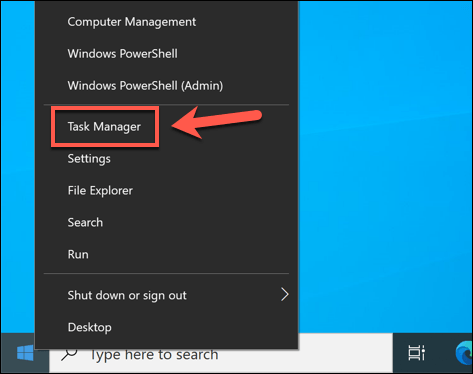Select the Search menu entry

[85, 222]
